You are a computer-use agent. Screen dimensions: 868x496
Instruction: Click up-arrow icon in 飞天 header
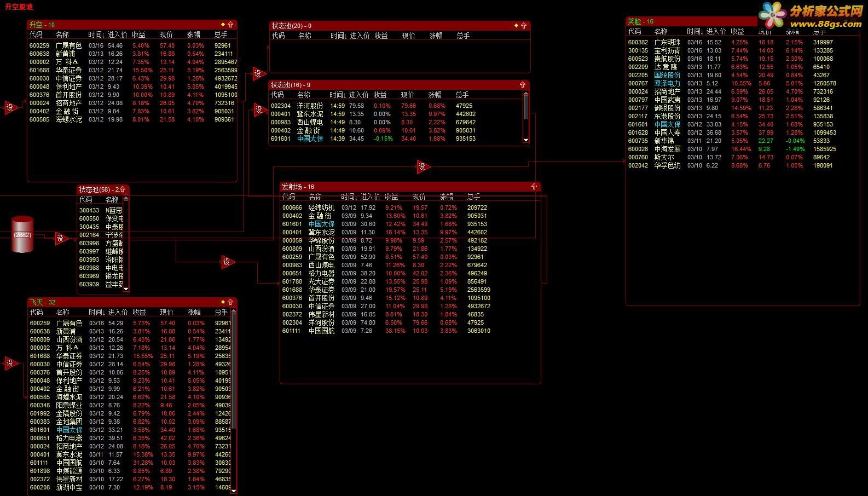(x=230, y=302)
